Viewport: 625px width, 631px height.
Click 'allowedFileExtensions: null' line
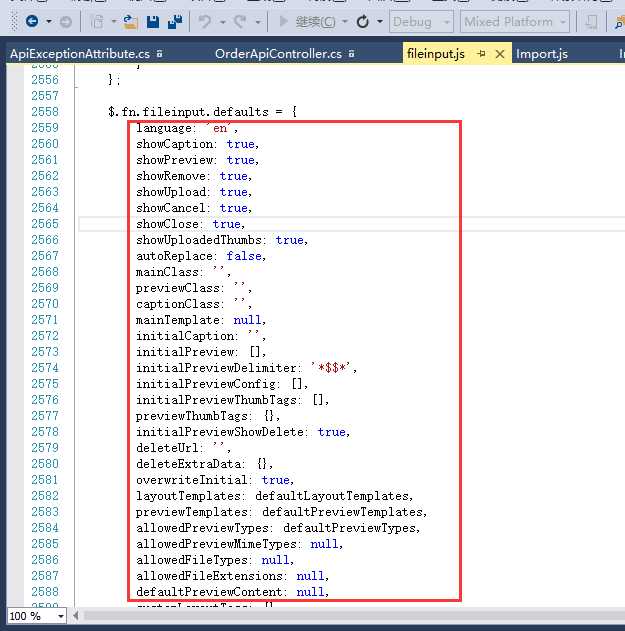[232, 576]
